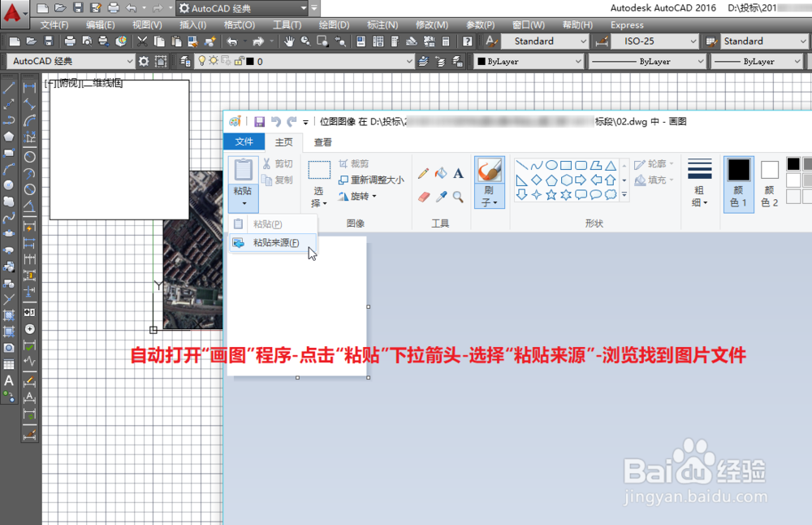Select the AutoCAD multiline text A tool
Viewport: 812px width, 525px height.
tap(9, 381)
